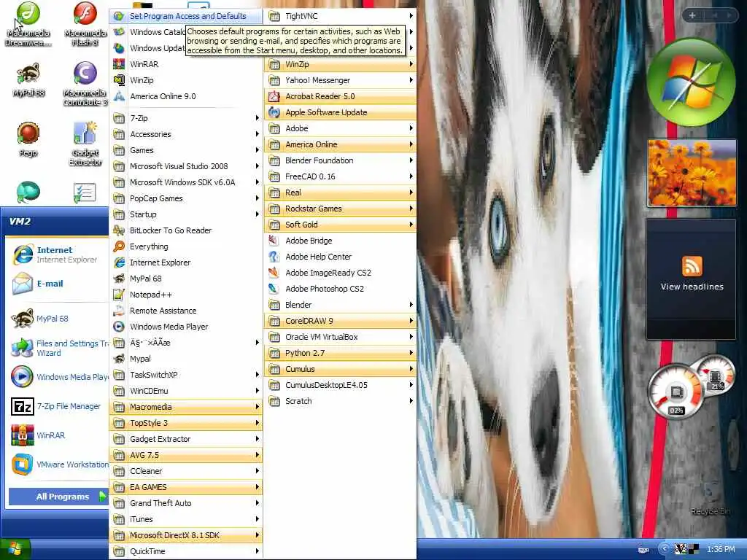Click Internet Explorer icon in Start menu
The height and width of the screenshot is (560, 747).
tap(23, 254)
